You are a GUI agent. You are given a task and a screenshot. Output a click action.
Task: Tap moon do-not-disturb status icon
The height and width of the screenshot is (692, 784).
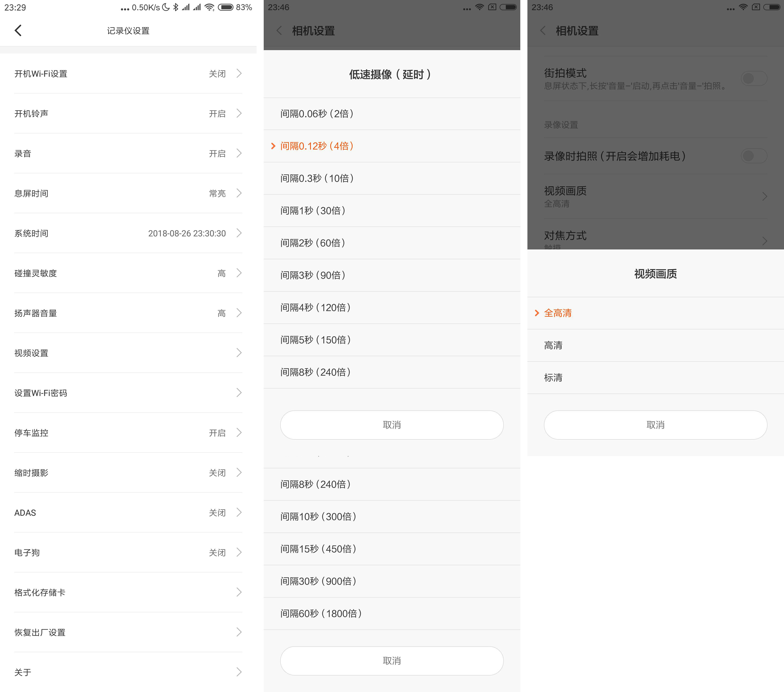point(166,7)
